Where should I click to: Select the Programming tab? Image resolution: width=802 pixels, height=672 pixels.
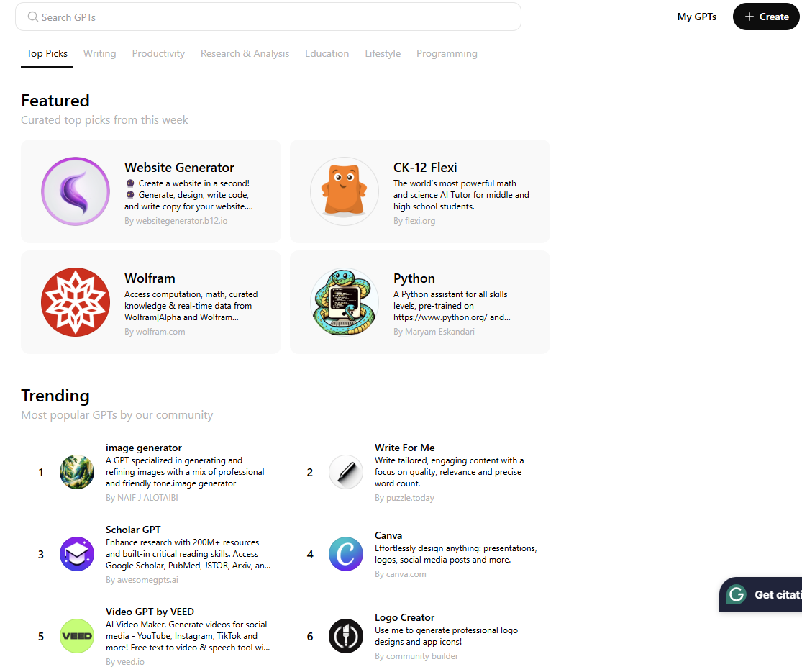coord(447,53)
